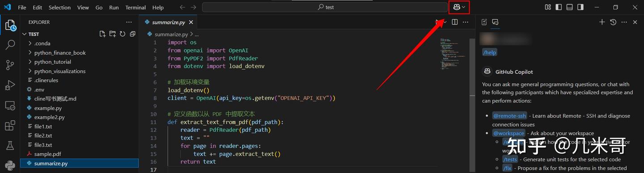
Task: Click the GitHub Copilot icon in title bar
Action: pyautogui.click(x=457, y=7)
